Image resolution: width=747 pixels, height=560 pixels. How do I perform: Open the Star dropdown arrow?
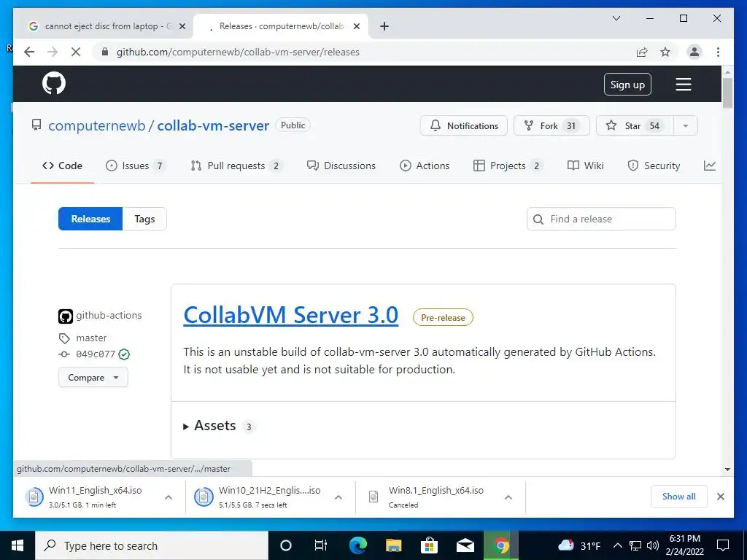[686, 125]
